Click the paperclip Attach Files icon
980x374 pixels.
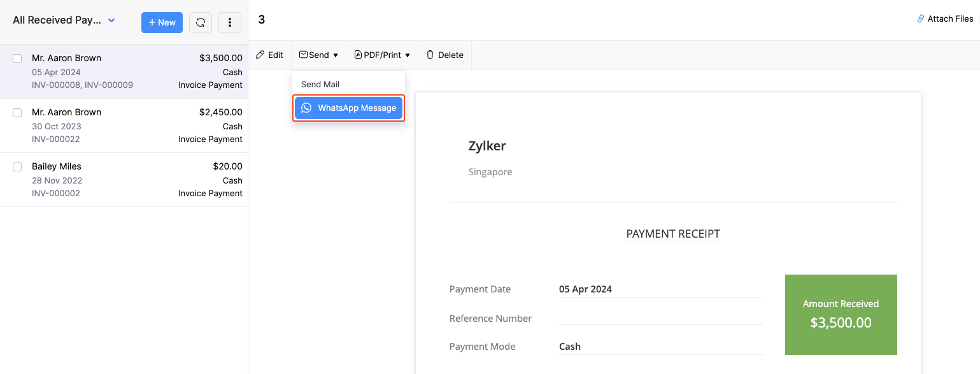tap(920, 18)
